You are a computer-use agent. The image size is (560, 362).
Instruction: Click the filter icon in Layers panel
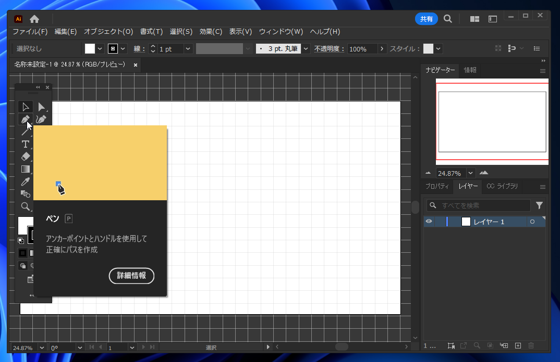point(539,205)
